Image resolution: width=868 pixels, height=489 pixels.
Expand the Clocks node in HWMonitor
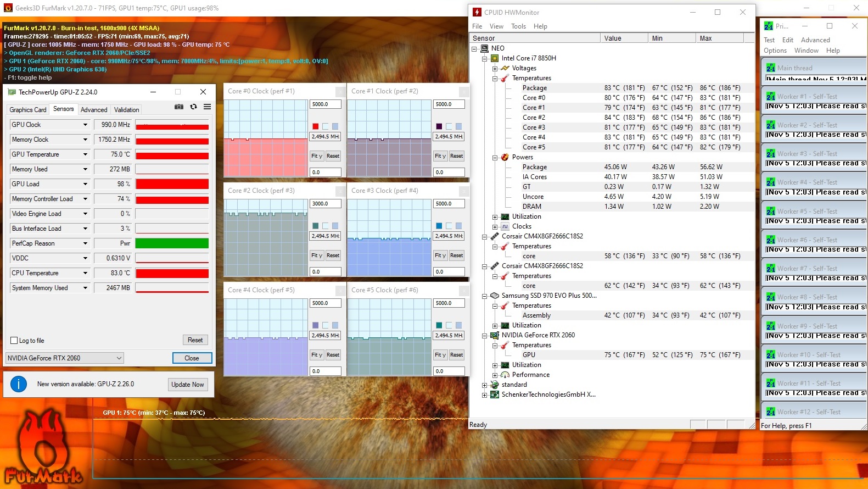[495, 227]
